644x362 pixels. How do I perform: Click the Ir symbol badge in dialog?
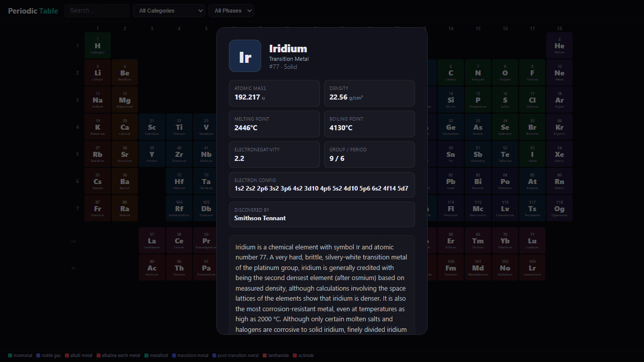245,56
